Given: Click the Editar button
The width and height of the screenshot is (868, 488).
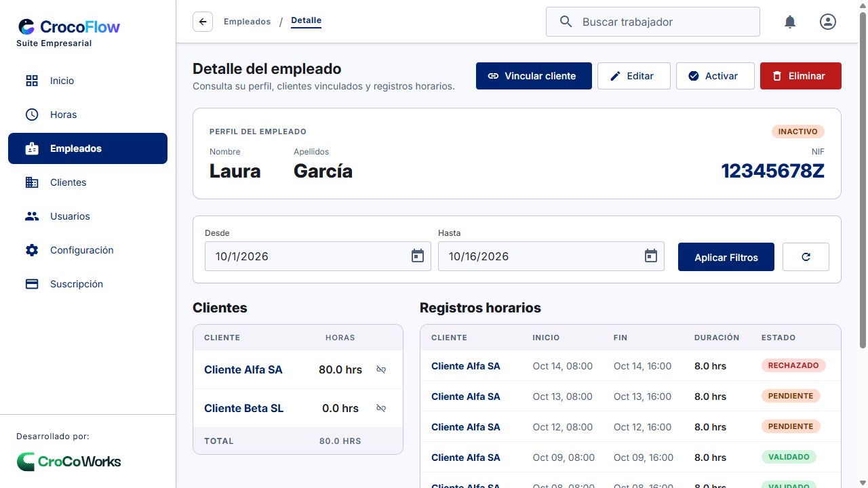Looking at the screenshot, I should click(x=634, y=76).
